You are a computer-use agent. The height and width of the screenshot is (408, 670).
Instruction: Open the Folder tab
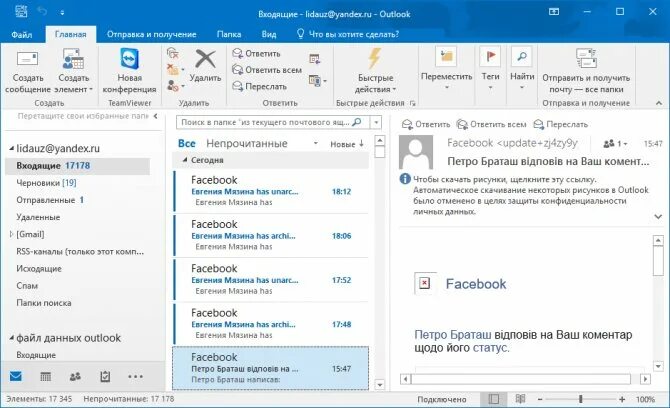click(x=229, y=34)
